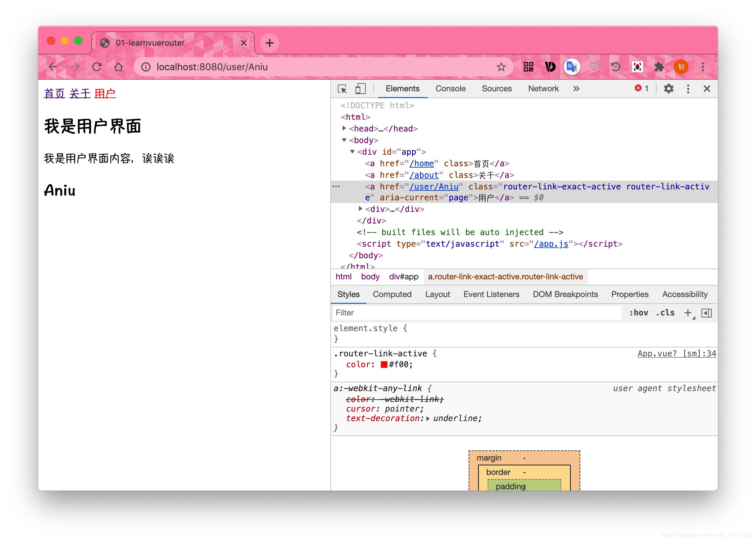Click the address bar URL
The height and width of the screenshot is (541, 756).
(x=212, y=67)
